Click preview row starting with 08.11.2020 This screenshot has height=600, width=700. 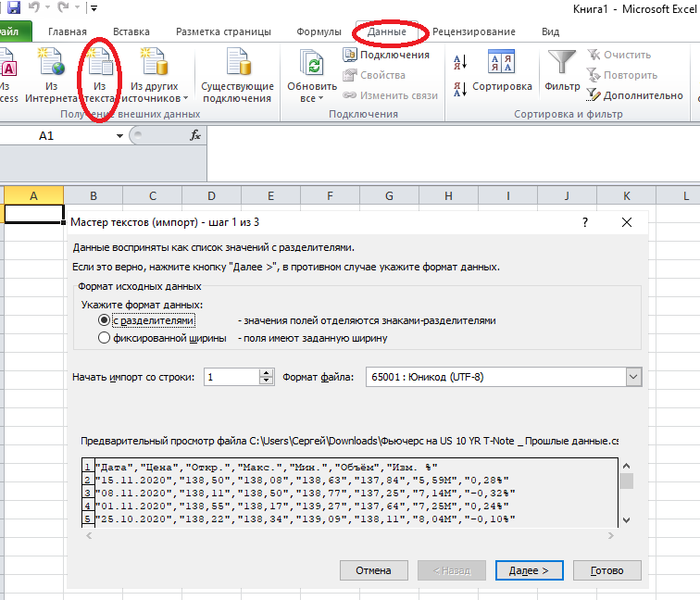306,494
